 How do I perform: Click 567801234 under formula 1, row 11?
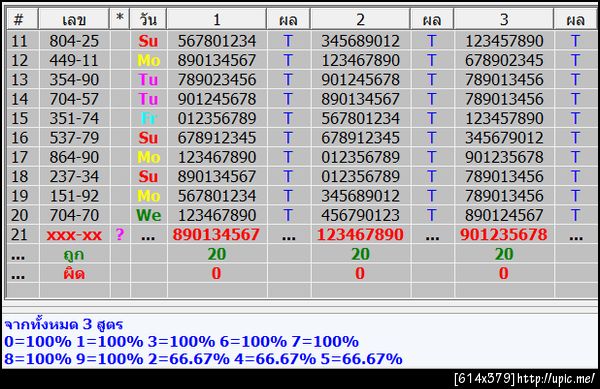click(x=217, y=41)
